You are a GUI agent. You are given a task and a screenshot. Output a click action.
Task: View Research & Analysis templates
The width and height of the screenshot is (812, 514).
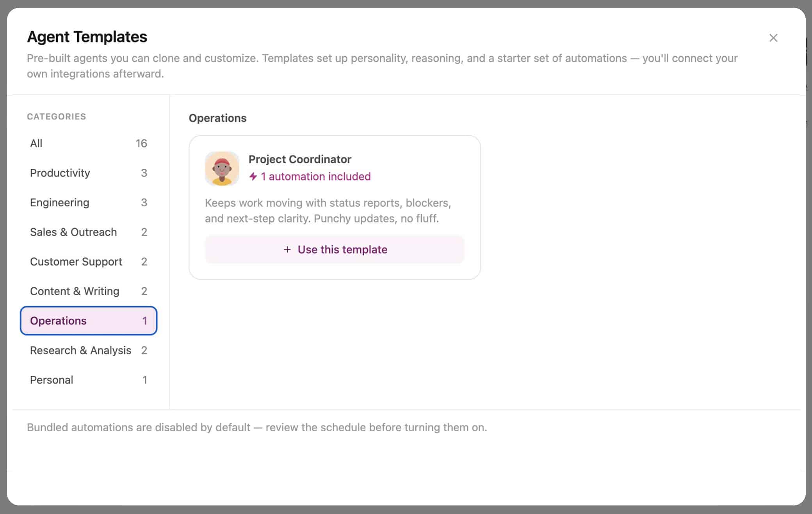coord(89,350)
